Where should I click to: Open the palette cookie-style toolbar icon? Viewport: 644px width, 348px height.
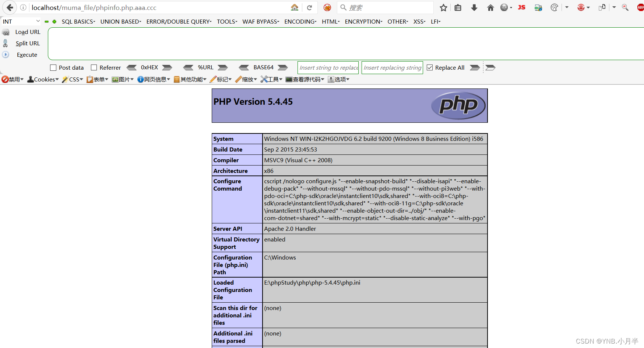click(x=554, y=7)
